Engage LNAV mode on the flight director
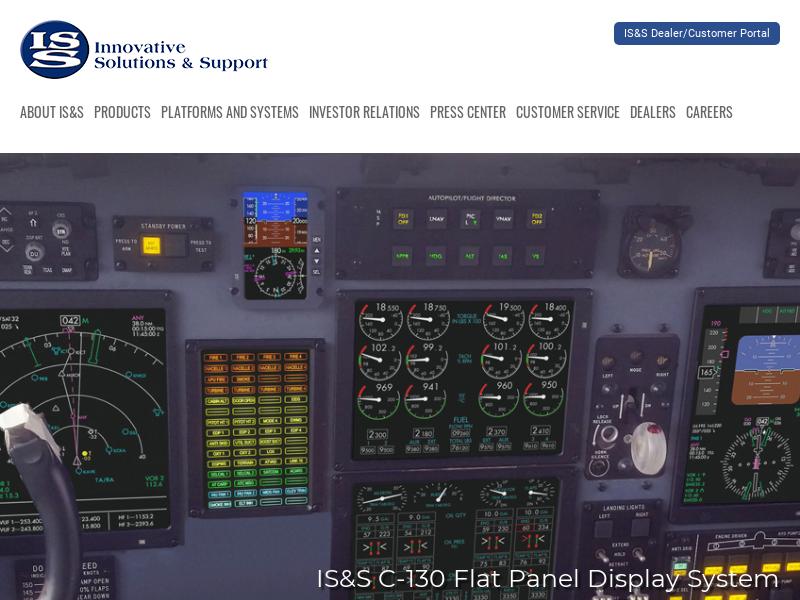Viewport: 800px width, 600px height. [437, 217]
